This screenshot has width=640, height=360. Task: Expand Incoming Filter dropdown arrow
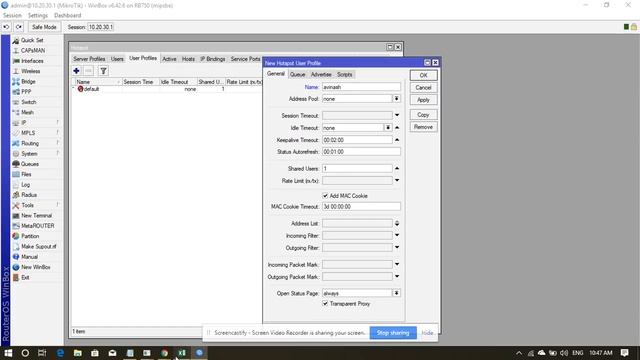[x=397, y=235]
